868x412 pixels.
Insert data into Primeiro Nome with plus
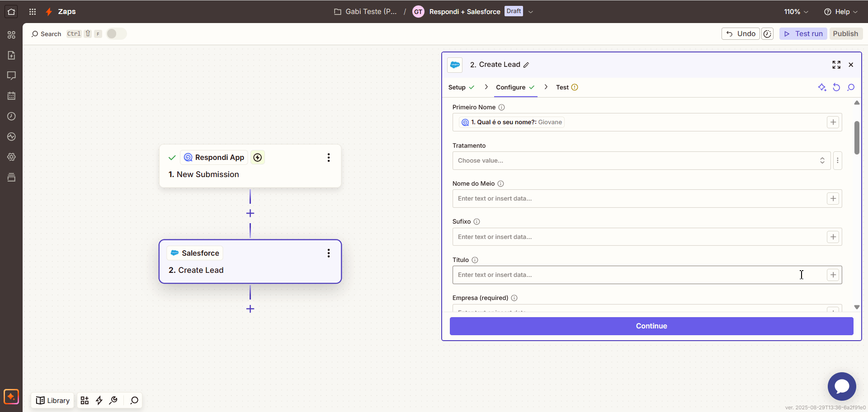coord(833,122)
